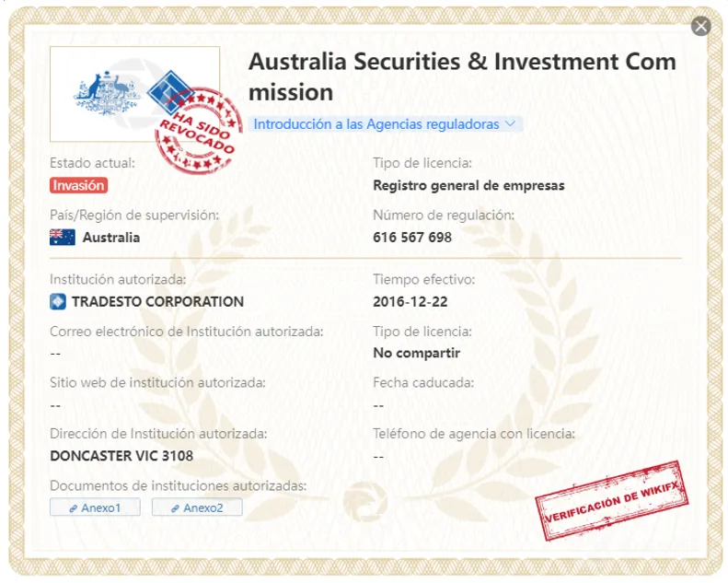Viewport: 728px width, 583px height.
Task: Click the Australian flag icon
Action: 63,238
